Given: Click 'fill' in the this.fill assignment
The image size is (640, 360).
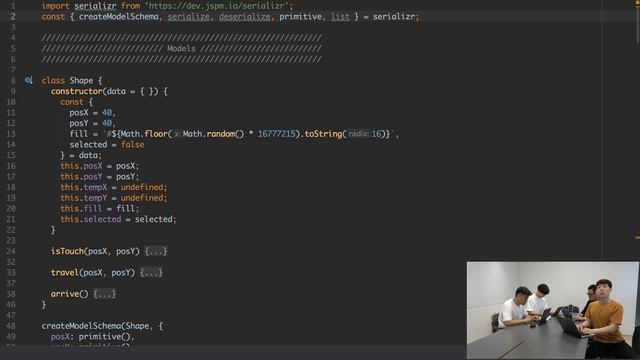Looking at the screenshot, I should (93, 208).
